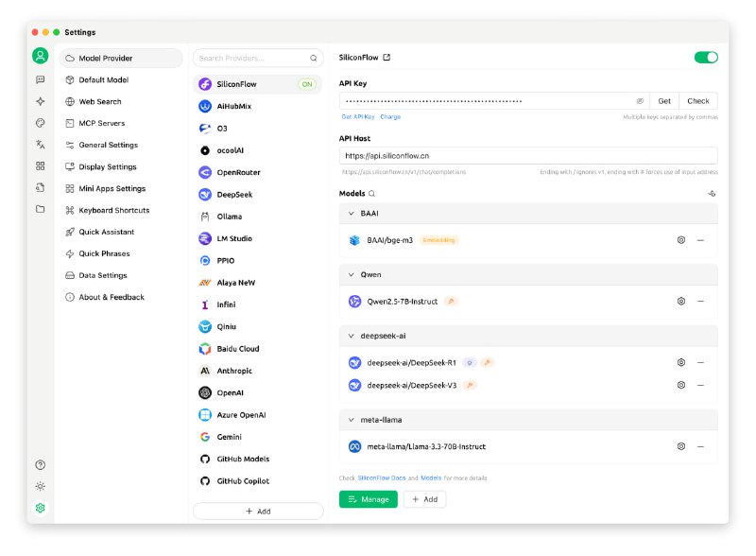Follow the Get API Key link
The height and width of the screenshot is (556, 756).
tap(358, 117)
